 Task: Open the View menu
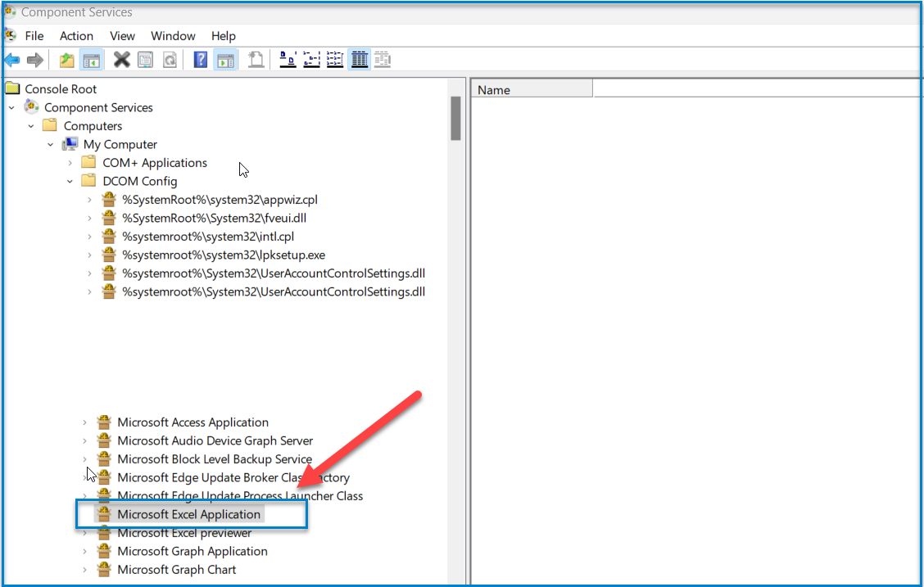coord(122,36)
